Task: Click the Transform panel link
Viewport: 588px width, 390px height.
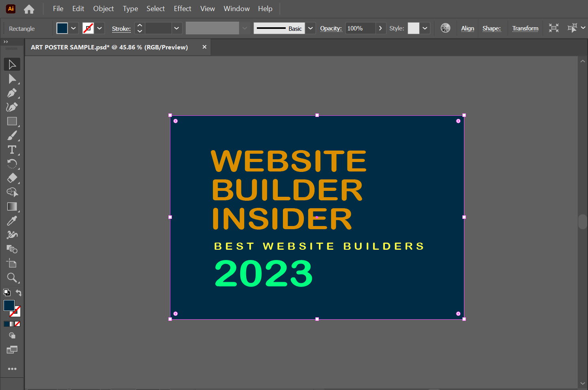Action: (x=525, y=28)
